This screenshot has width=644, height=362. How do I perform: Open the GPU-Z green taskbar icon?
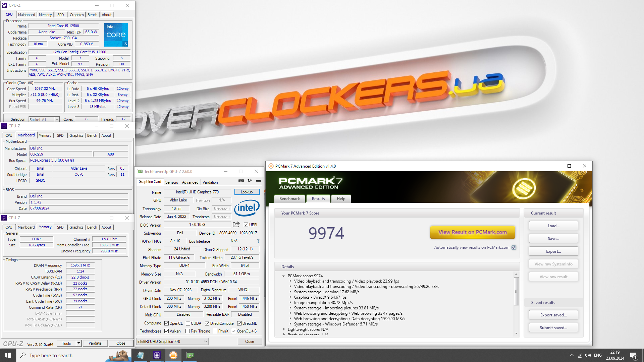(x=190, y=355)
